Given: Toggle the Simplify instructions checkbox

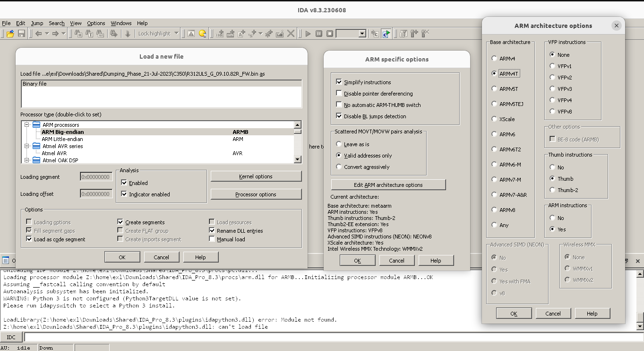Looking at the screenshot, I should [339, 82].
